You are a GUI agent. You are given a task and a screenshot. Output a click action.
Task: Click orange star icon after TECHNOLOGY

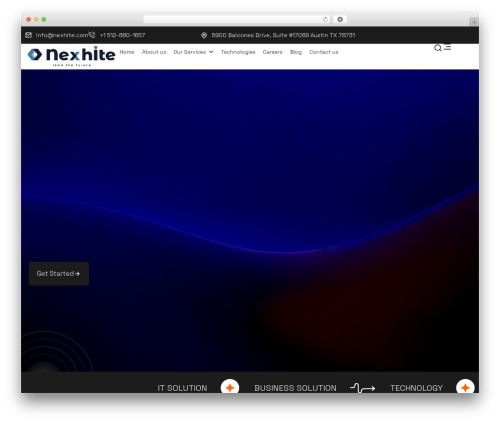pos(465,387)
